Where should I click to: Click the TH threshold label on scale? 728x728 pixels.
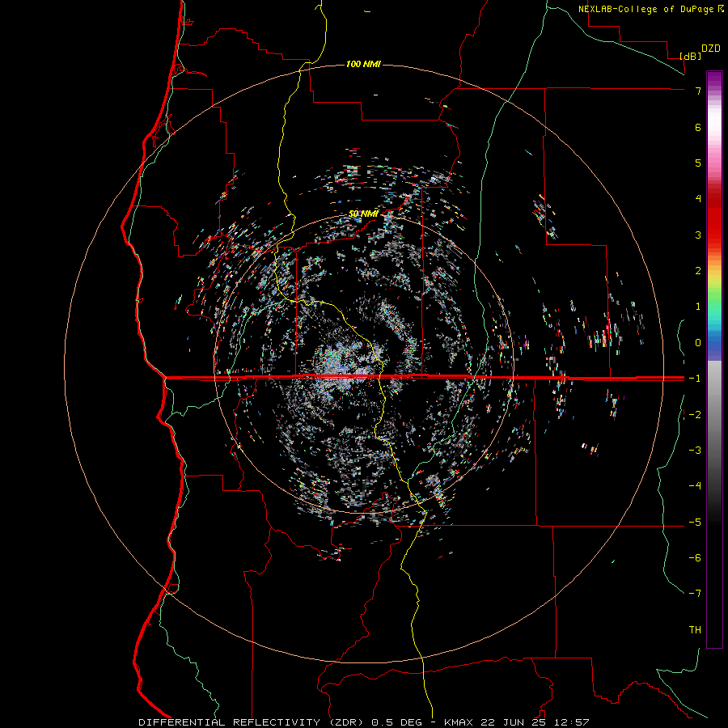point(695,629)
